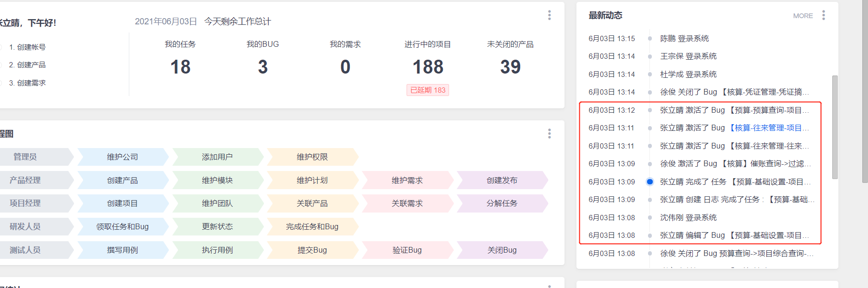Click the 创建发布 flow step
This screenshot has height=288, width=868.
pyautogui.click(x=502, y=180)
